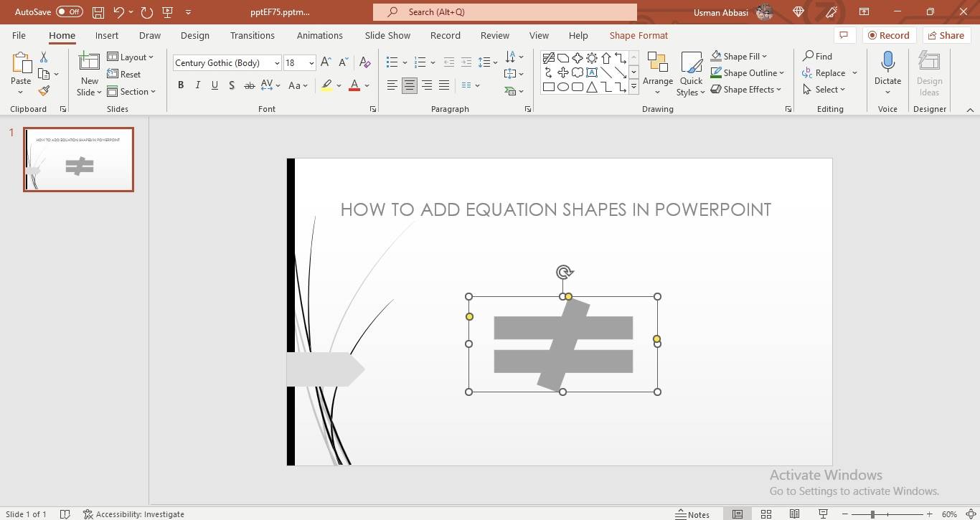Open Shape Outline dropdown
The height and width of the screenshot is (520, 980).
click(748, 72)
